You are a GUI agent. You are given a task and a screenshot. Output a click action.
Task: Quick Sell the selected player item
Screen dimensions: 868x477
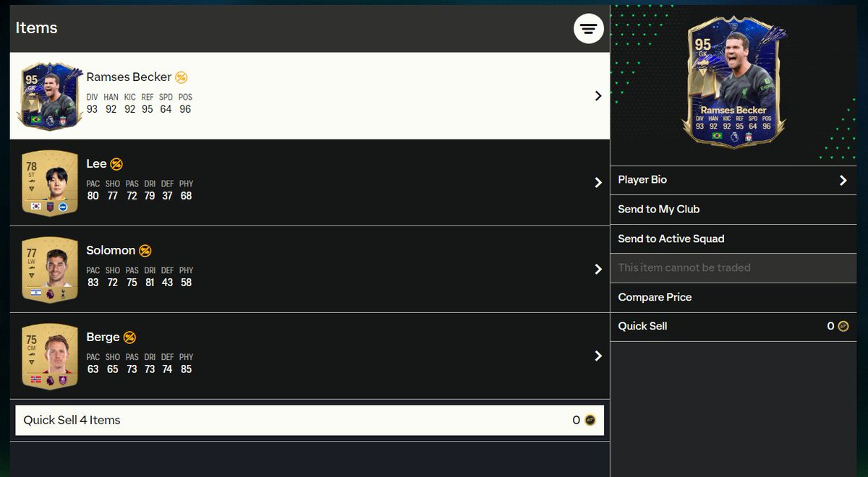(733, 327)
